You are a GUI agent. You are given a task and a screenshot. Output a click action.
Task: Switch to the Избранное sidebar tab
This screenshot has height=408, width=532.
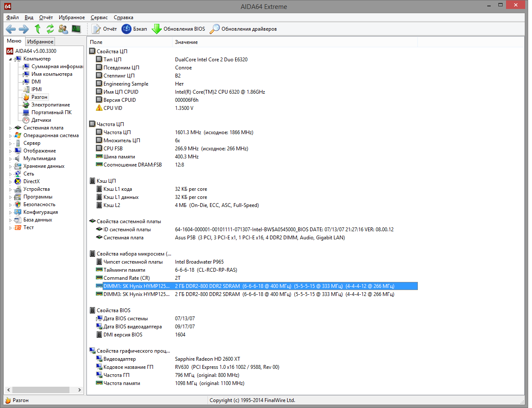(x=40, y=42)
